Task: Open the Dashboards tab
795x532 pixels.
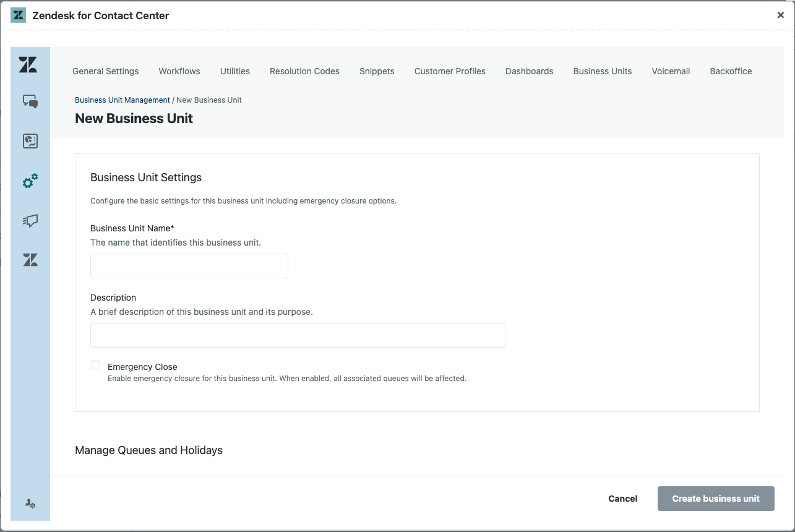Action: click(529, 71)
